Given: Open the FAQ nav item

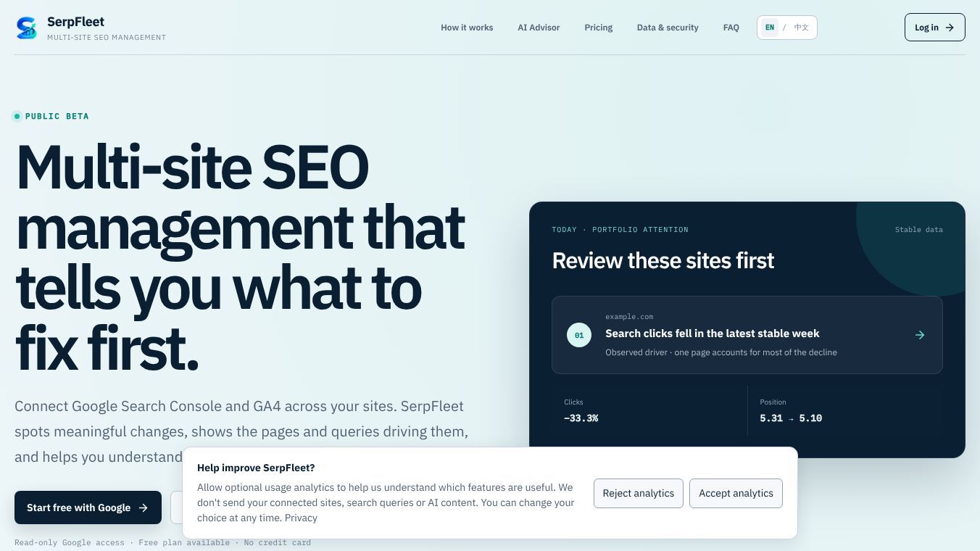Looking at the screenshot, I should (x=731, y=28).
